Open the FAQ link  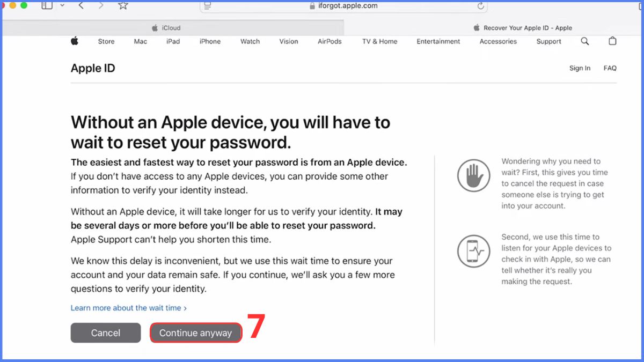point(610,68)
